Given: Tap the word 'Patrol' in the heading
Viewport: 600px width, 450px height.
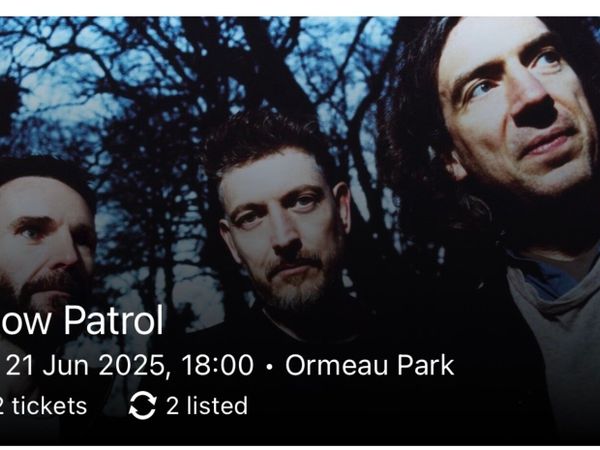Looking at the screenshot, I should pyautogui.click(x=114, y=320).
